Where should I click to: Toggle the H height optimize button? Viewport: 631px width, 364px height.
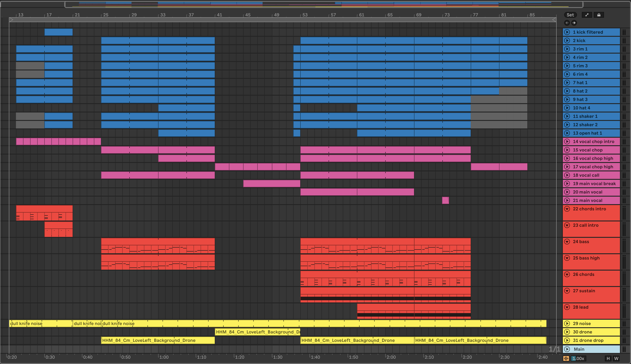(608, 358)
